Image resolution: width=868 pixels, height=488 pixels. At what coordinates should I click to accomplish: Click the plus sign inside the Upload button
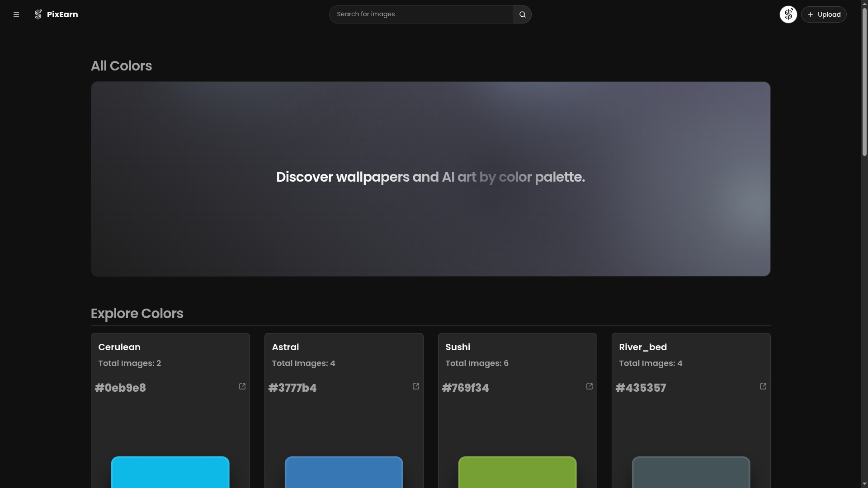click(x=811, y=14)
